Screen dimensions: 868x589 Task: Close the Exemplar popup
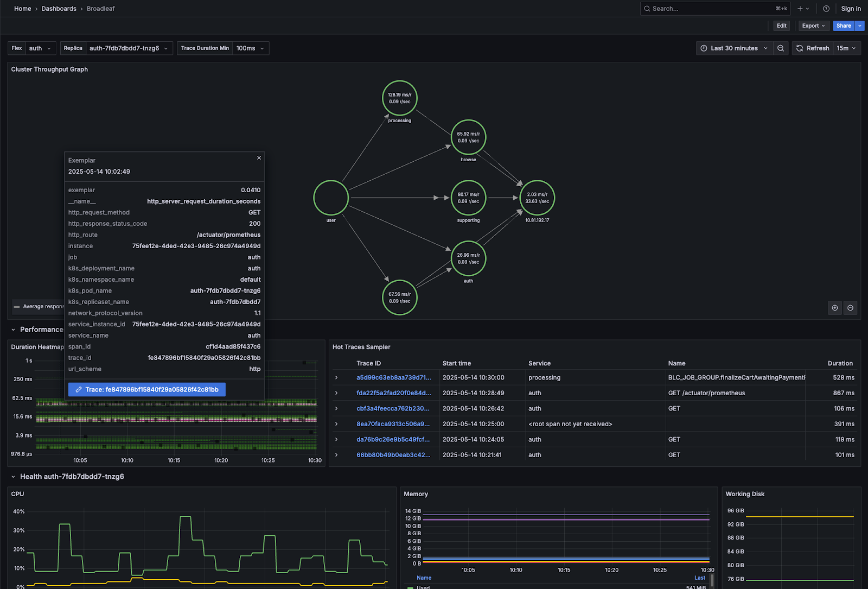(259, 158)
